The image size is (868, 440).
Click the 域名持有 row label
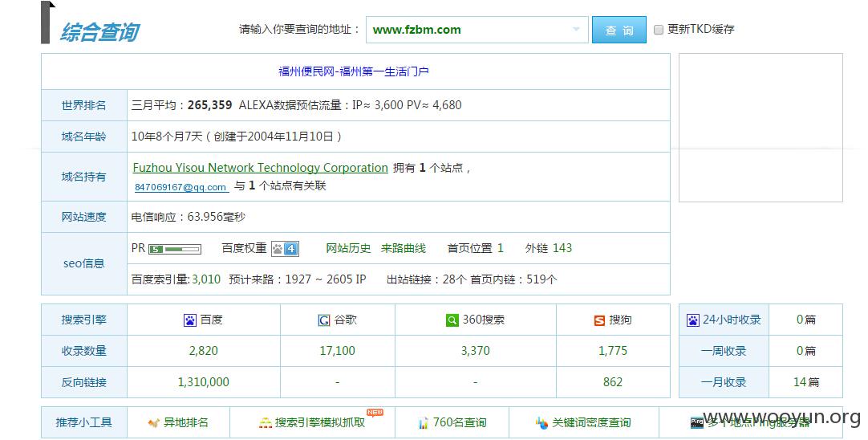(x=83, y=177)
